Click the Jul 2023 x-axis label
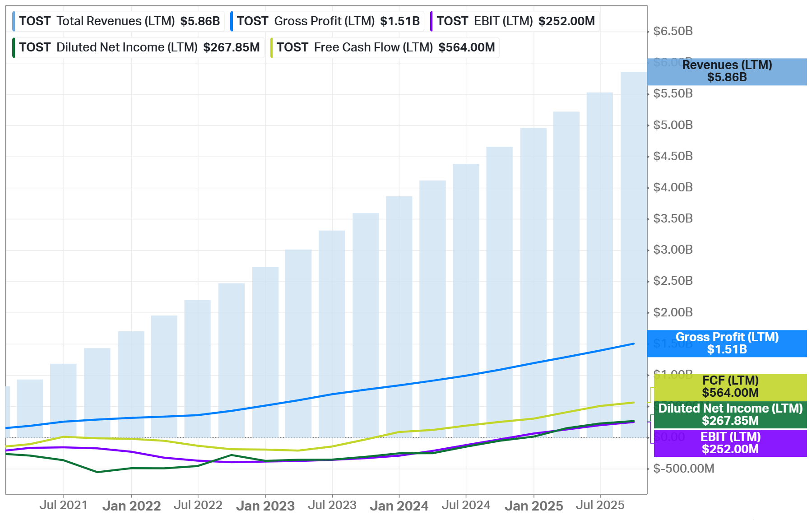This screenshot has height=520, width=812. click(x=332, y=505)
